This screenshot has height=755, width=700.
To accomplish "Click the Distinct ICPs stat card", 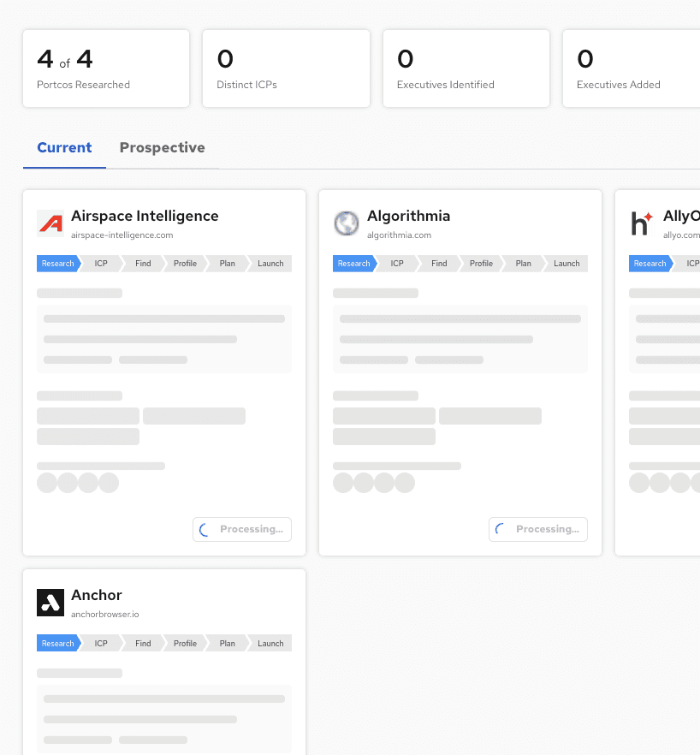I will (286, 68).
